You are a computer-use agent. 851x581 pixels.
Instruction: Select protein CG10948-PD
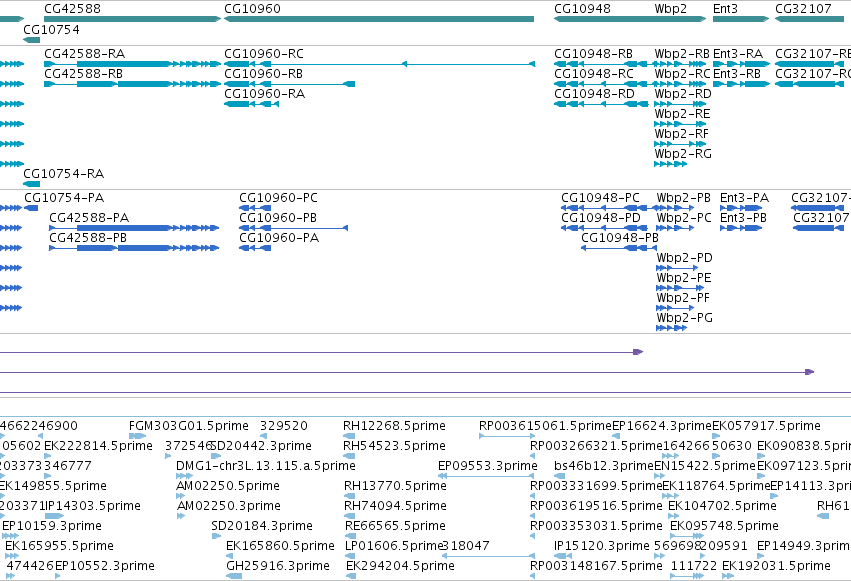pos(604,228)
